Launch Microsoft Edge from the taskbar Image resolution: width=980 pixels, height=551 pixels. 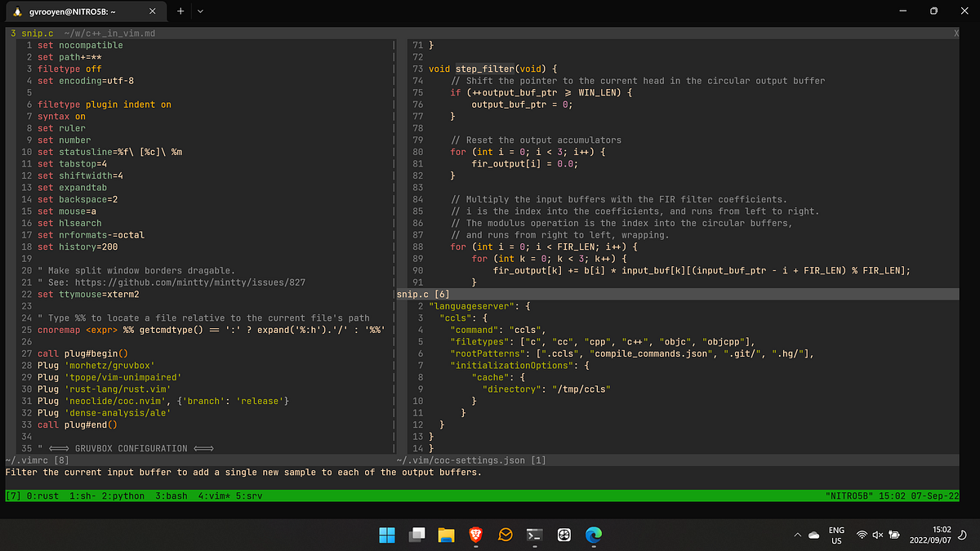point(594,535)
